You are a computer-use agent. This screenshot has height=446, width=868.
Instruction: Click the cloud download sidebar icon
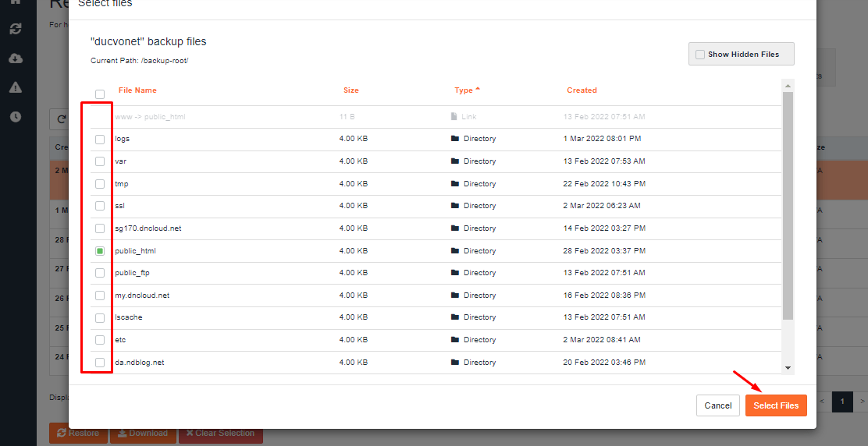(16, 58)
